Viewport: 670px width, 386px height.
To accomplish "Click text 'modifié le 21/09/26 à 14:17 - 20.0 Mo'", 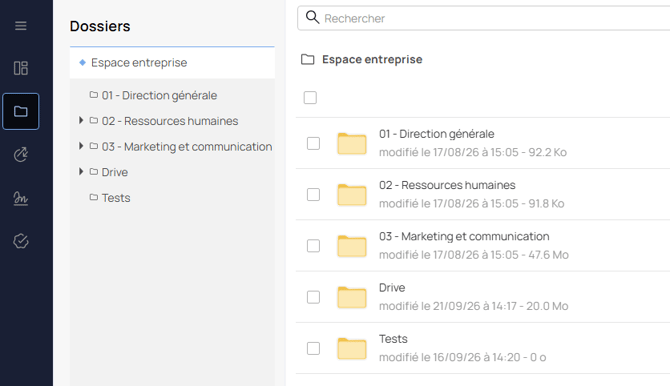I will [473, 306].
